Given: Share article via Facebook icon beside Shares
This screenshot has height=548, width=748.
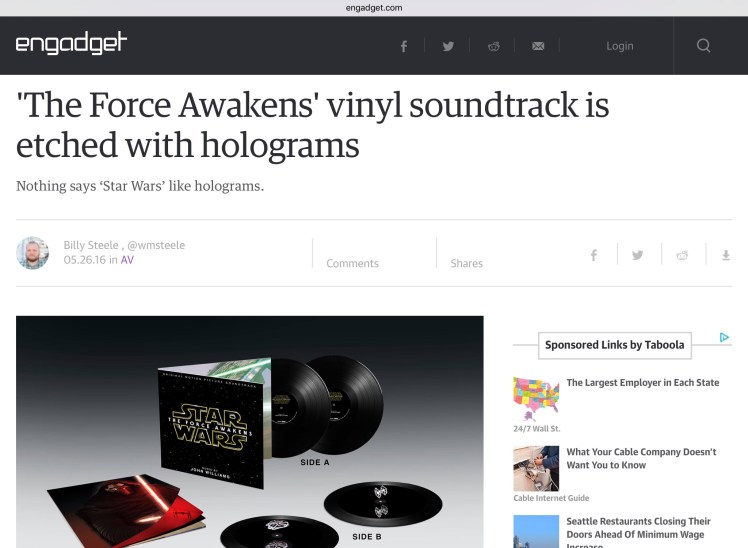Looking at the screenshot, I should 593,255.
